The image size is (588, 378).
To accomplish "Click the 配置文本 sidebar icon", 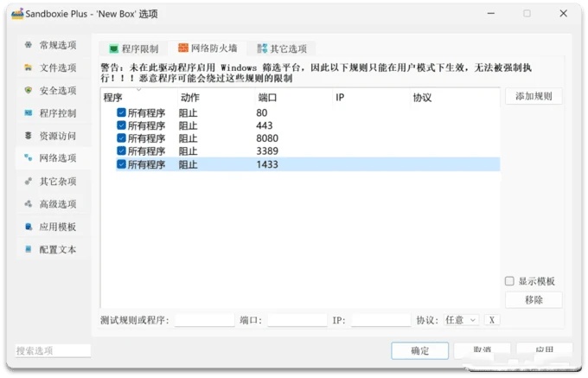I will tap(29, 249).
